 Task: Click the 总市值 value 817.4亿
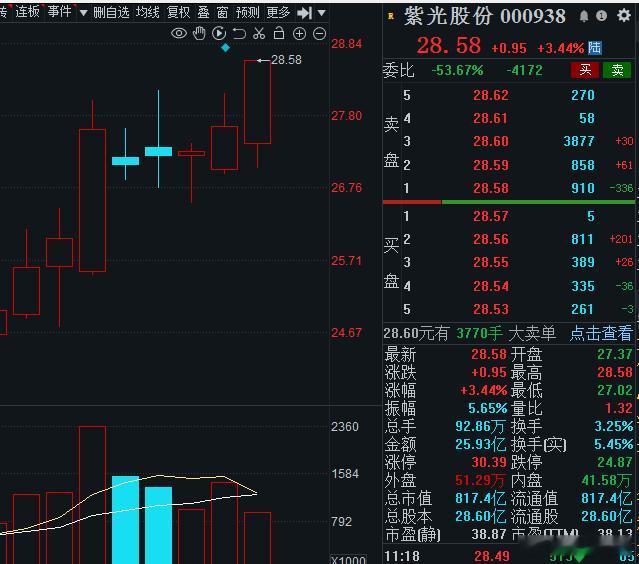click(x=480, y=498)
